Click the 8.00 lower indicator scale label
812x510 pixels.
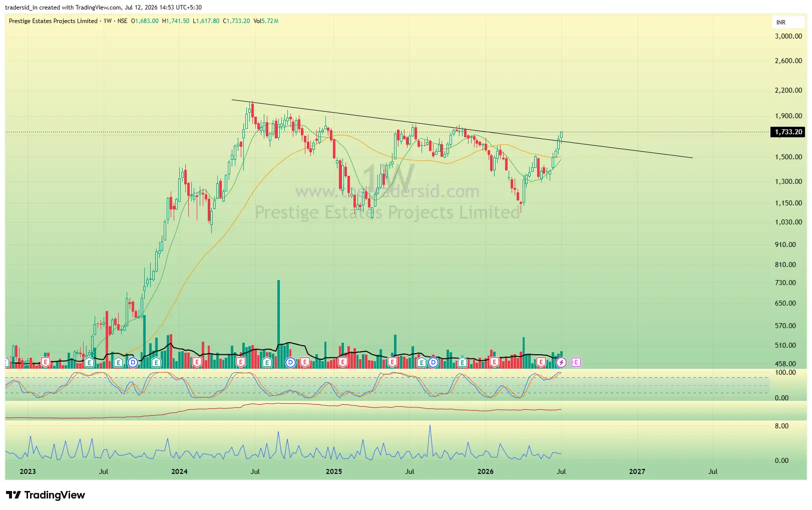pos(781,426)
